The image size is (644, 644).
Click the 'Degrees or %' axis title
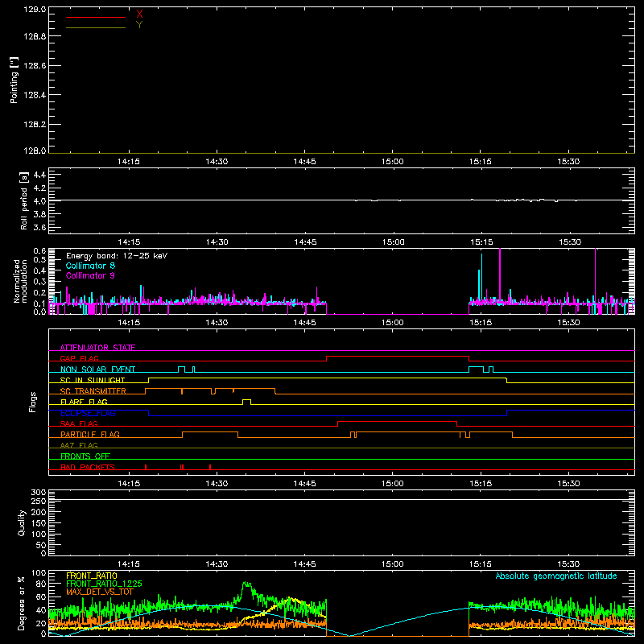click(x=21, y=603)
